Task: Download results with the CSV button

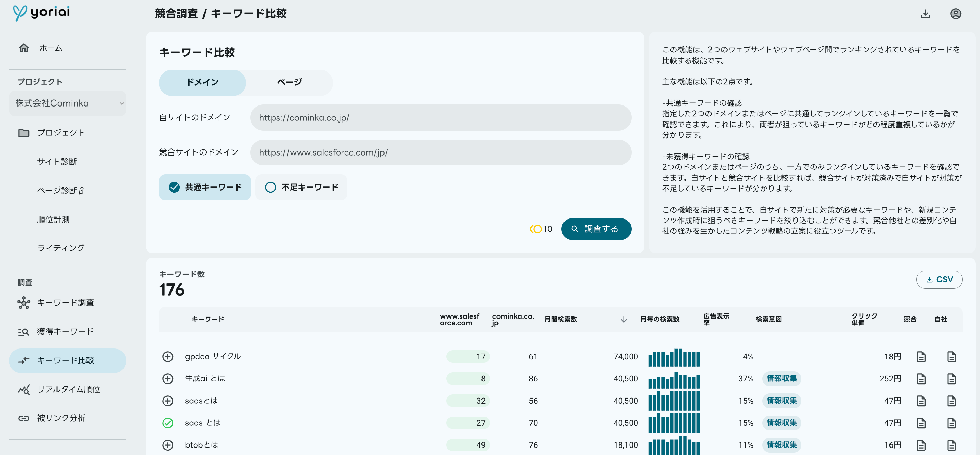Action: (939, 280)
